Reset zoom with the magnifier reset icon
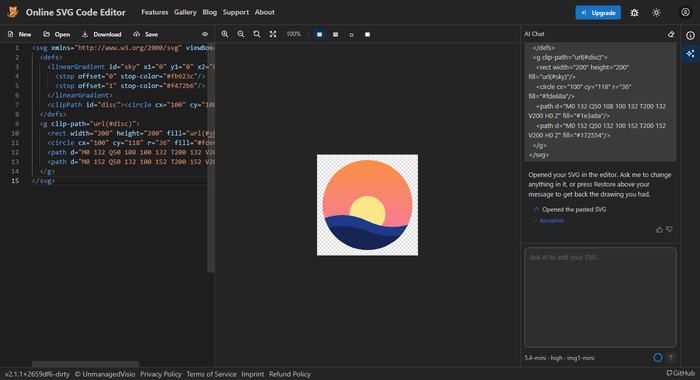 257,34
